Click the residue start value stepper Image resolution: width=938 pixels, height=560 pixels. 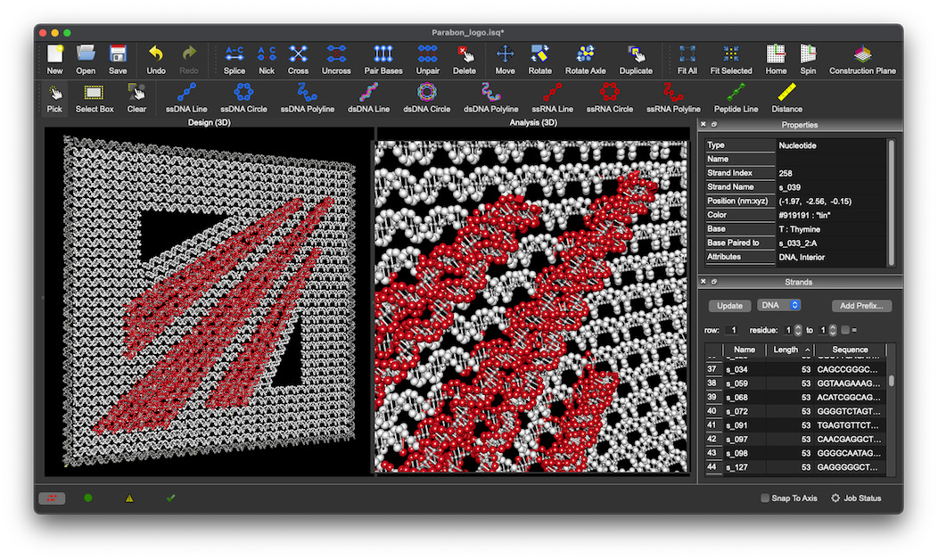coord(798,330)
